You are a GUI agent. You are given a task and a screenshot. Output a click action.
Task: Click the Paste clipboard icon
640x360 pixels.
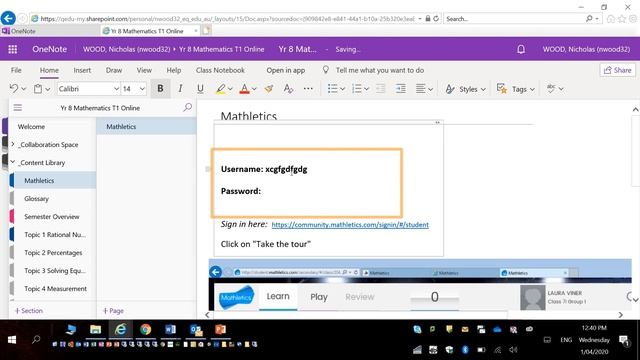click(x=38, y=89)
